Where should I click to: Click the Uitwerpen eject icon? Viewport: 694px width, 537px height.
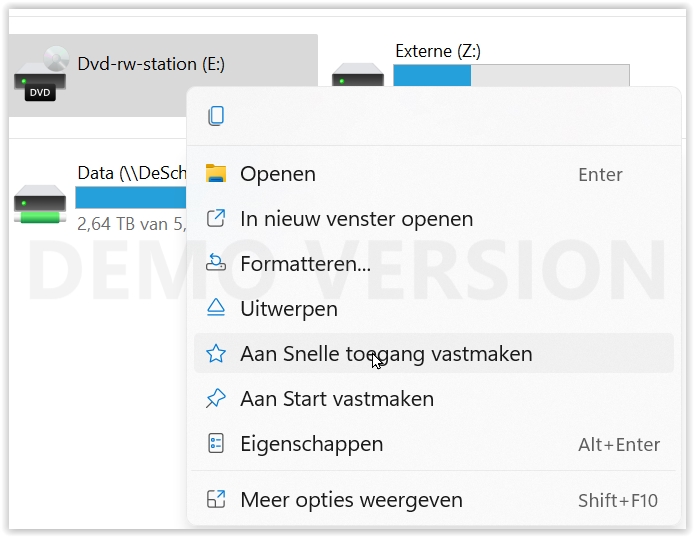(216, 309)
